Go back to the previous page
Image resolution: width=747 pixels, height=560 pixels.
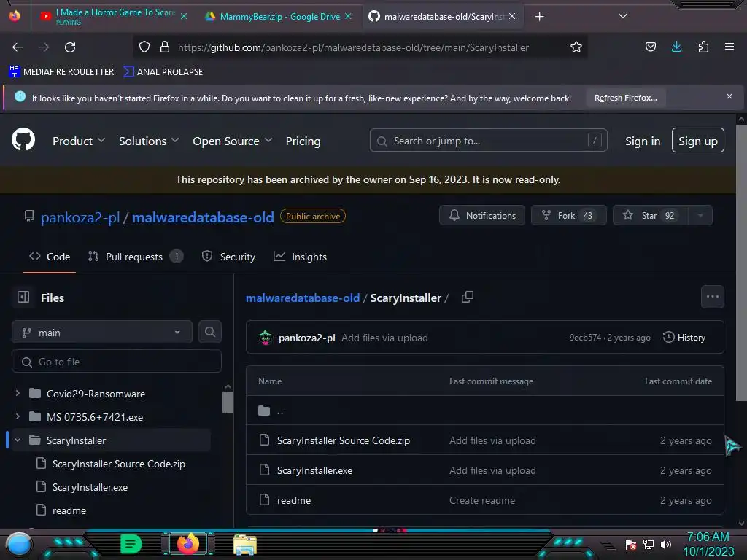[18, 47]
